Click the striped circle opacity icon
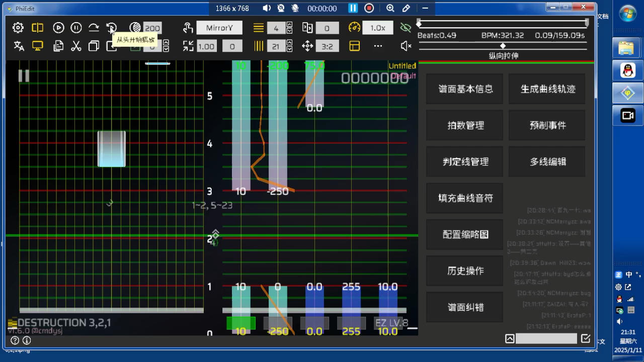 click(135, 28)
